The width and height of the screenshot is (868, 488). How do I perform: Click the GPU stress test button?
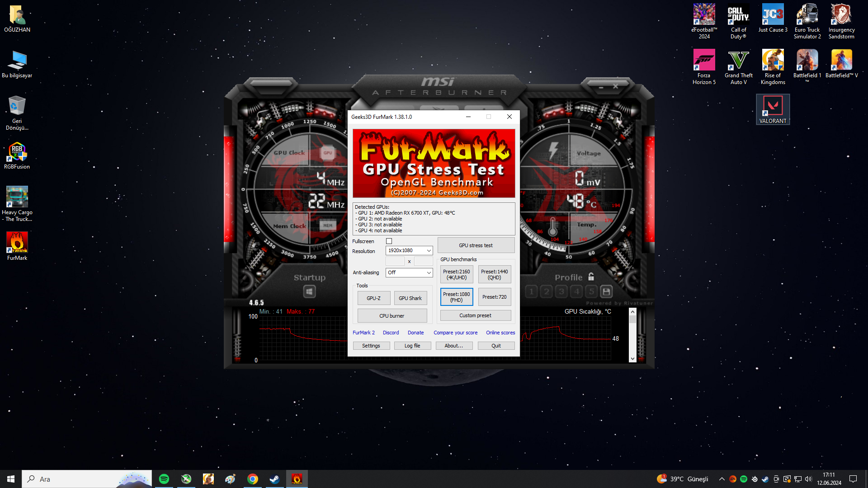(476, 245)
